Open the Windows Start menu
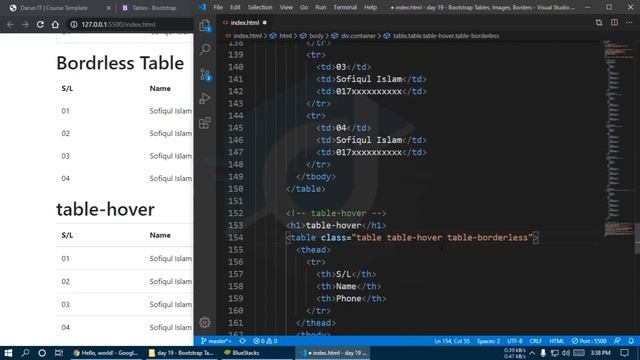This screenshot has width=640, height=360. click(8, 353)
